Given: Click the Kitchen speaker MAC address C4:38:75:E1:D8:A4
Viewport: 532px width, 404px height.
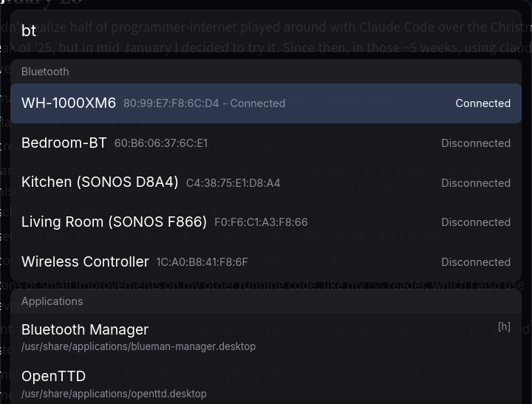Looking at the screenshot, I should pyautogui.click(x=233, y=183).
